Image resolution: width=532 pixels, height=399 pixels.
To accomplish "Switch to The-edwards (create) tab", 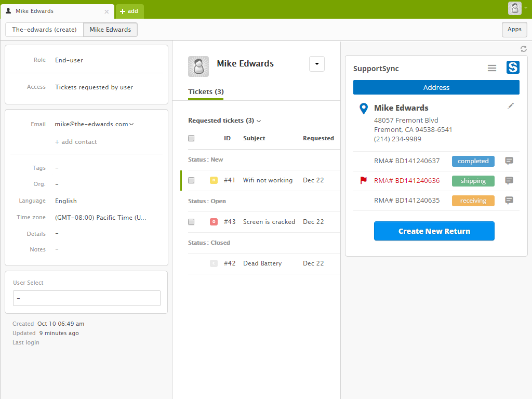I will [44, 30].
